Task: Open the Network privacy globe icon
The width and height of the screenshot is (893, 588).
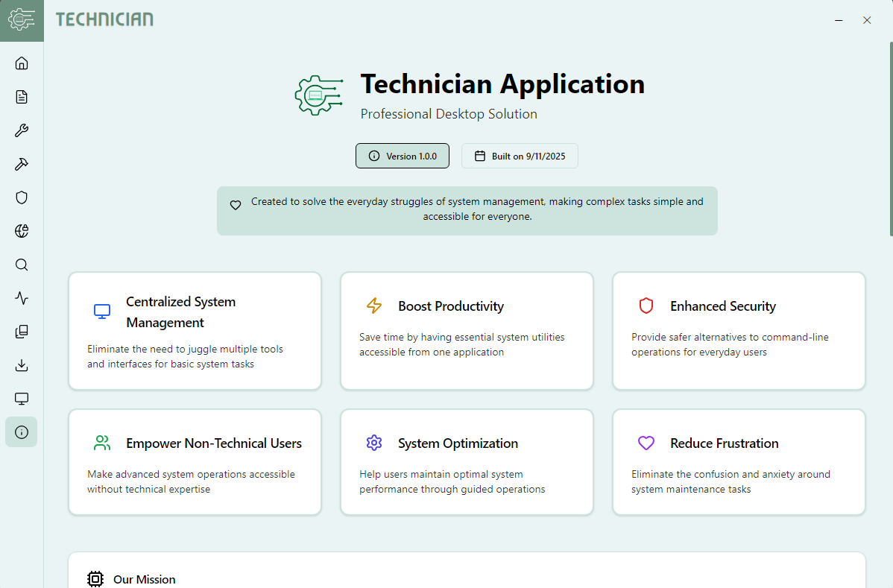Action: click(x=22, y=231)
